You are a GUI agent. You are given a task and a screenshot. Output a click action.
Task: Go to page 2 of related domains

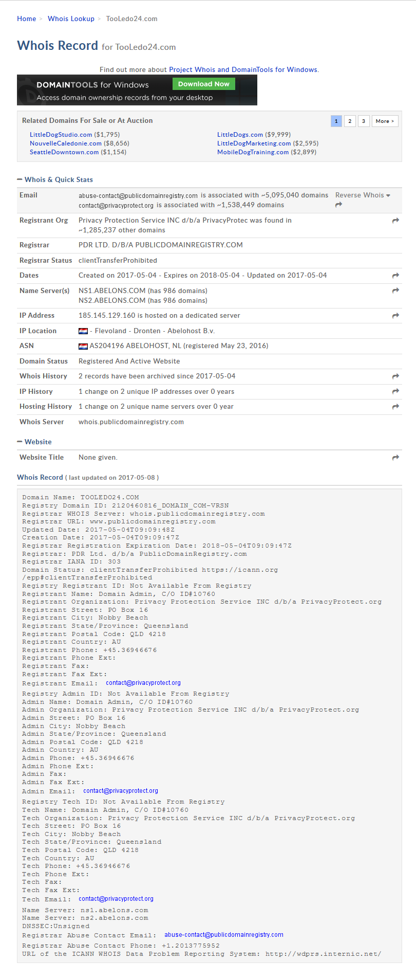[x=350, y=121]
